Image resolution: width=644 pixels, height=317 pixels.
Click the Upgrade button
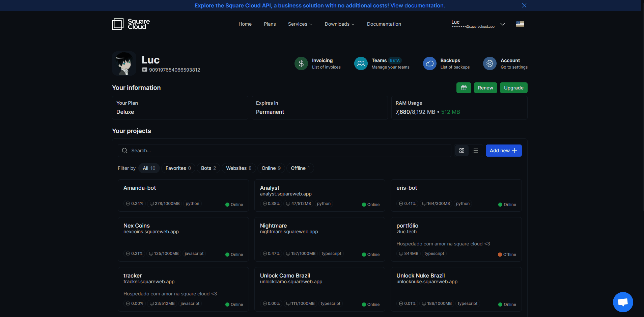[x=514, y=88]
